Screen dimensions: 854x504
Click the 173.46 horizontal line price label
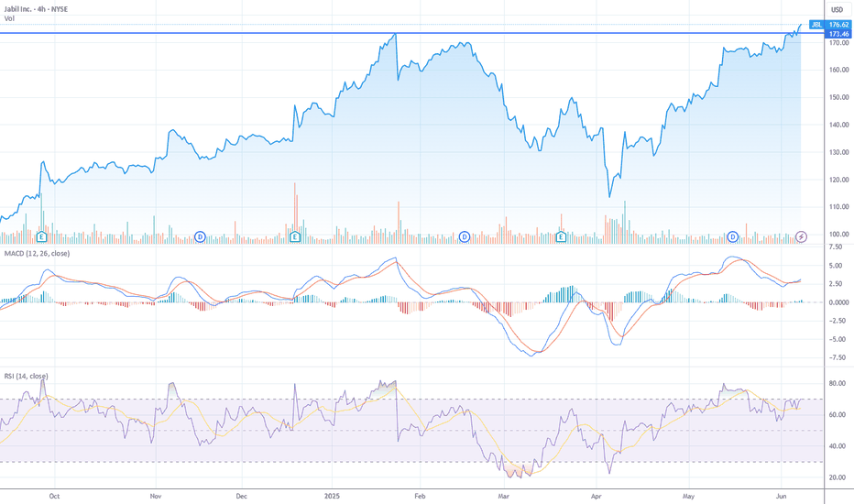[838, 34]
